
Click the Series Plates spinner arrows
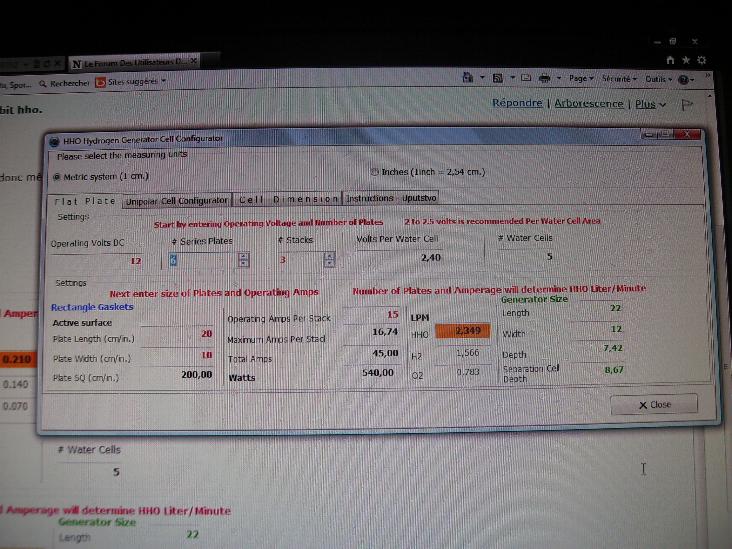click(243, 260)
